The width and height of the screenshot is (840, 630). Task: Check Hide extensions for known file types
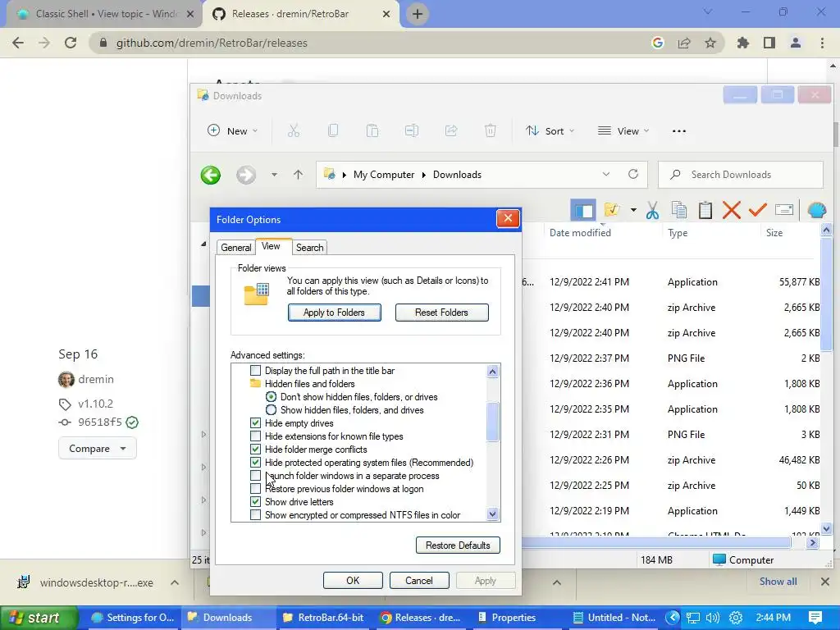coord(256,436)
